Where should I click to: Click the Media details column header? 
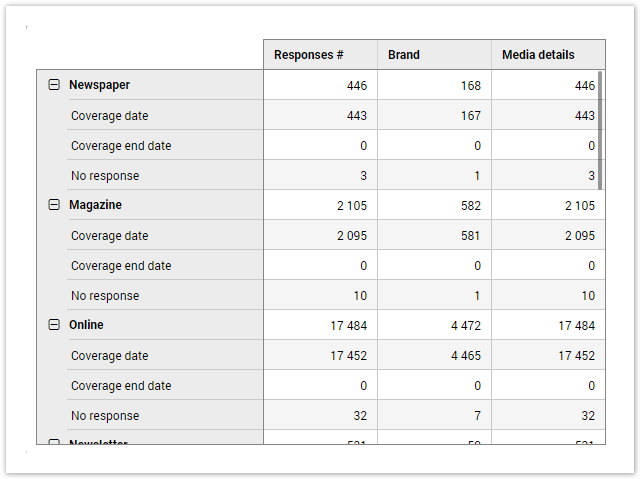click(538, 55)
